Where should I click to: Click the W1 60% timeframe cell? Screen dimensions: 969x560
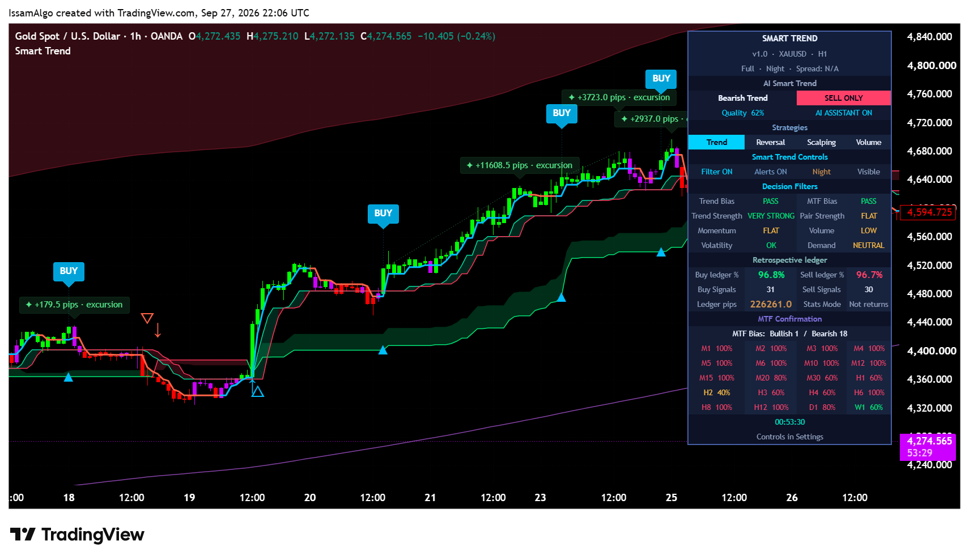(868, 407)
